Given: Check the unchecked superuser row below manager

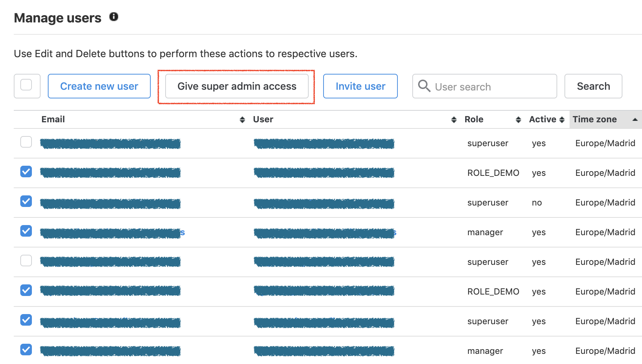Looking at the screenshot, I should [26, 261].
